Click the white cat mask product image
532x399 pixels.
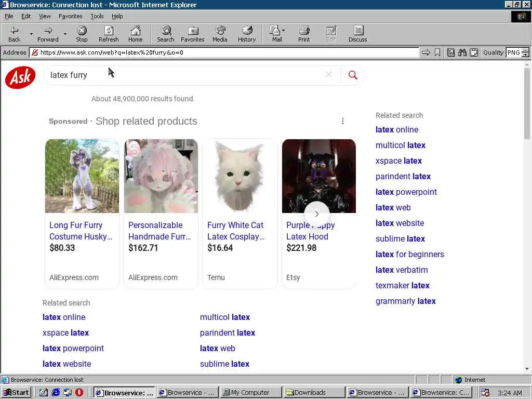pyautogui.click(x=240, y=176)
